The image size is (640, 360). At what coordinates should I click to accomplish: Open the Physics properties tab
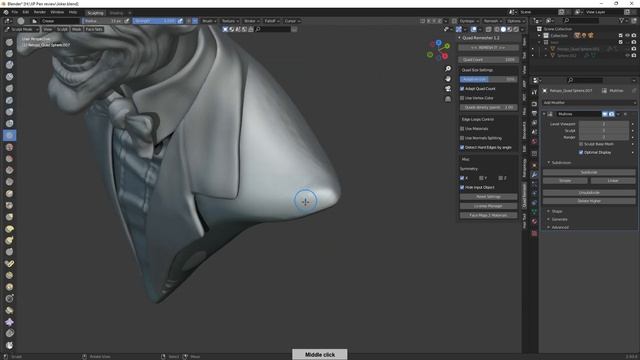(534, 193)
